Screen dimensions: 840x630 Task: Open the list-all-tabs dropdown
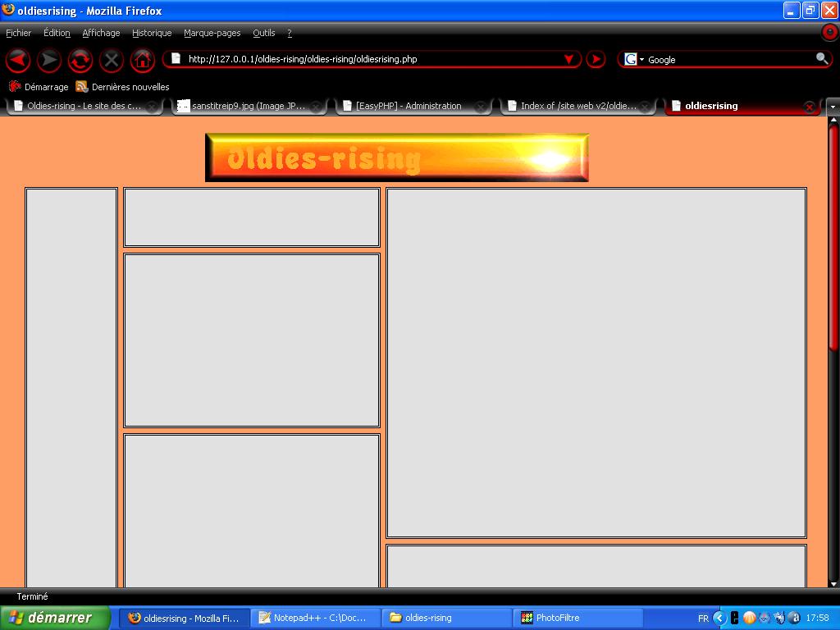[833, 107]
